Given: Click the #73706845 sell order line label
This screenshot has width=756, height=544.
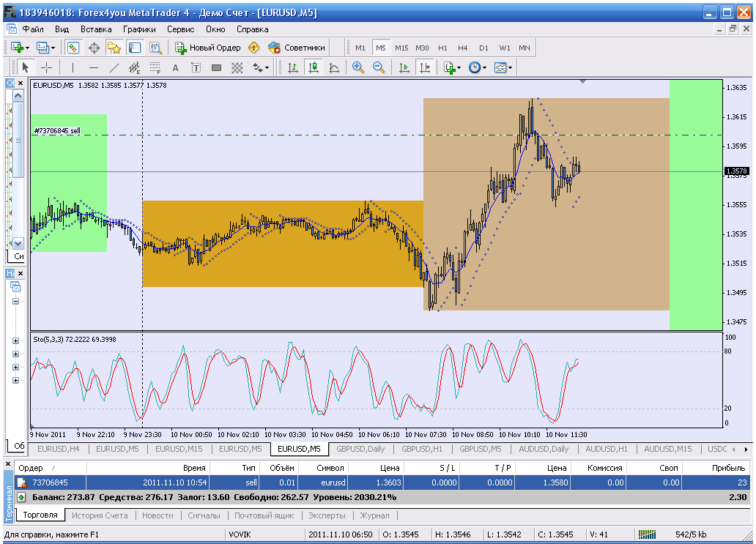Looking at the screenshot, I should tap(57, 130).
